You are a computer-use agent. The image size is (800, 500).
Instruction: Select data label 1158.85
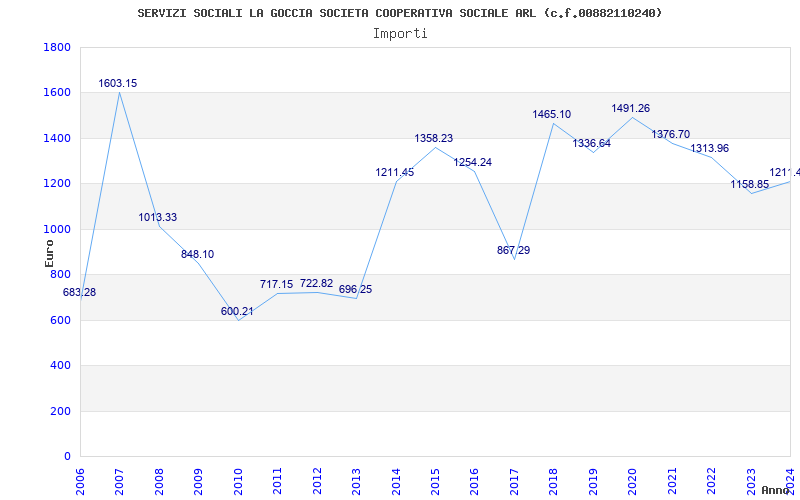(x=749, y=184)
